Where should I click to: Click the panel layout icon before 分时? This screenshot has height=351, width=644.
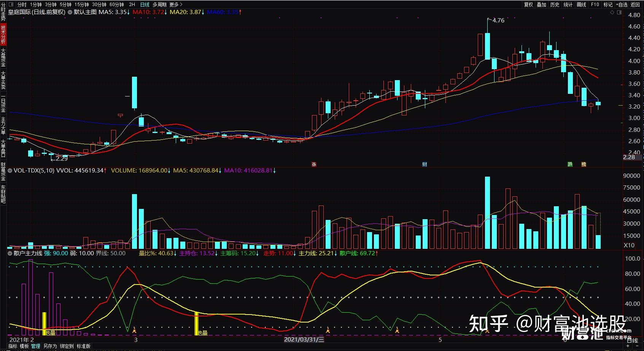[x=11, y=5]
